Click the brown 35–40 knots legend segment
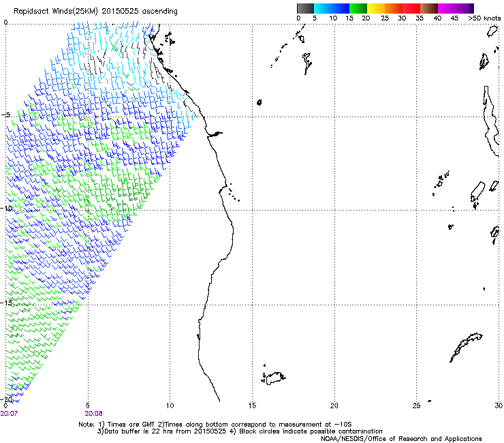504x443 pixels. click(429, 8)
